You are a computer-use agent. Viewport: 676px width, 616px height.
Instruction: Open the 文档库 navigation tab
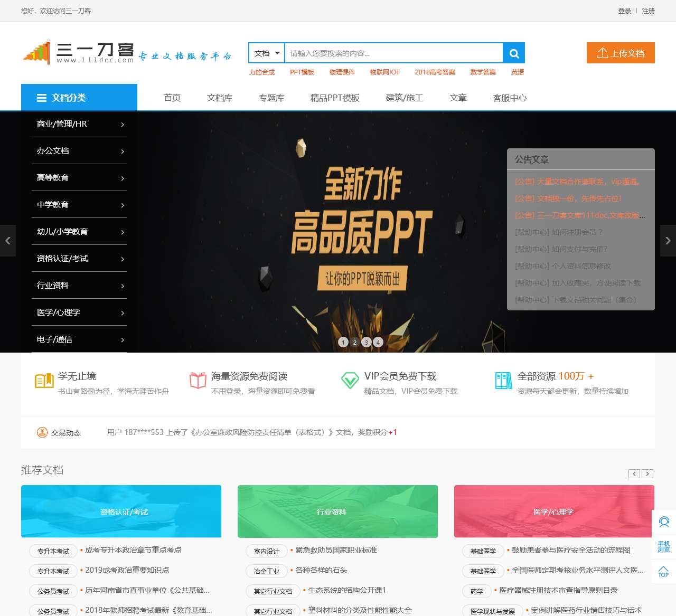tap(220, 98)
